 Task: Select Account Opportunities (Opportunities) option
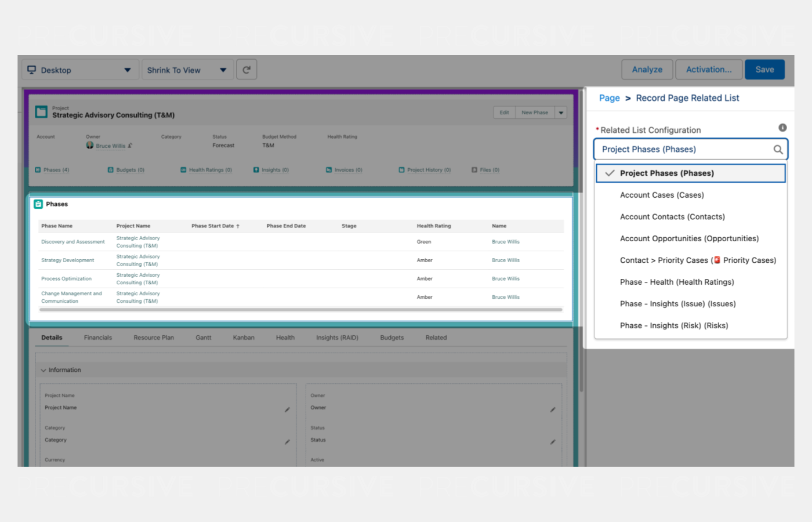[691, 238]
